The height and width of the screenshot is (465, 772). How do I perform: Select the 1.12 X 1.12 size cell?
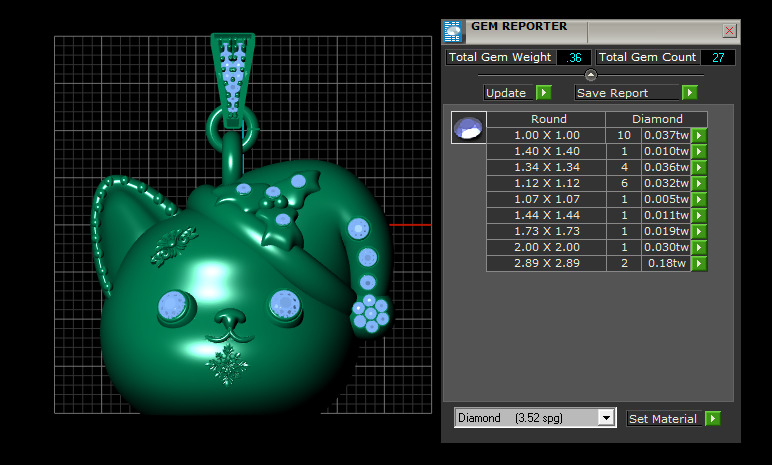(546, 183)
